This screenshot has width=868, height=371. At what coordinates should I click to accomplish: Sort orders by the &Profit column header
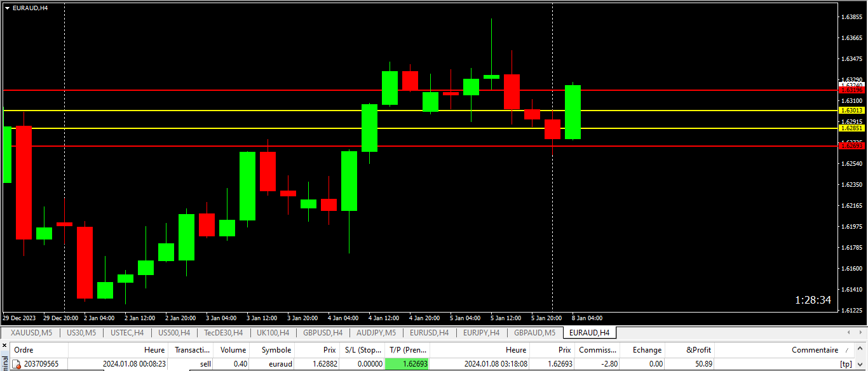699,350
